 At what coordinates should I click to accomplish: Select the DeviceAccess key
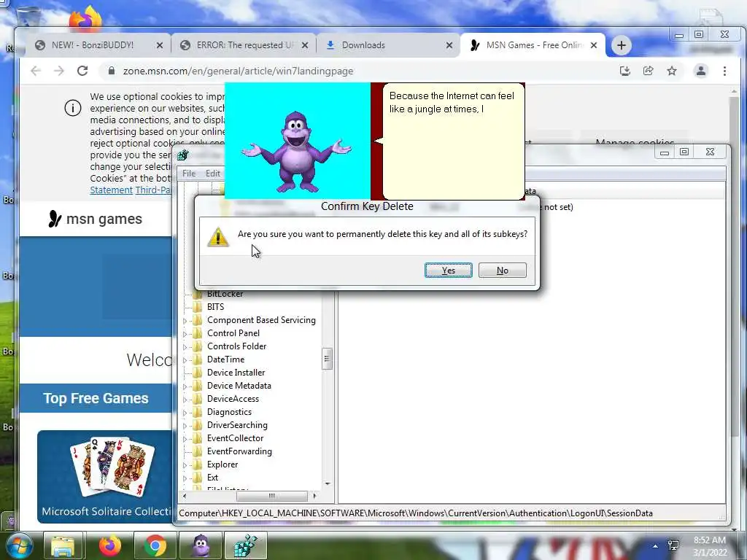[233, 399]
